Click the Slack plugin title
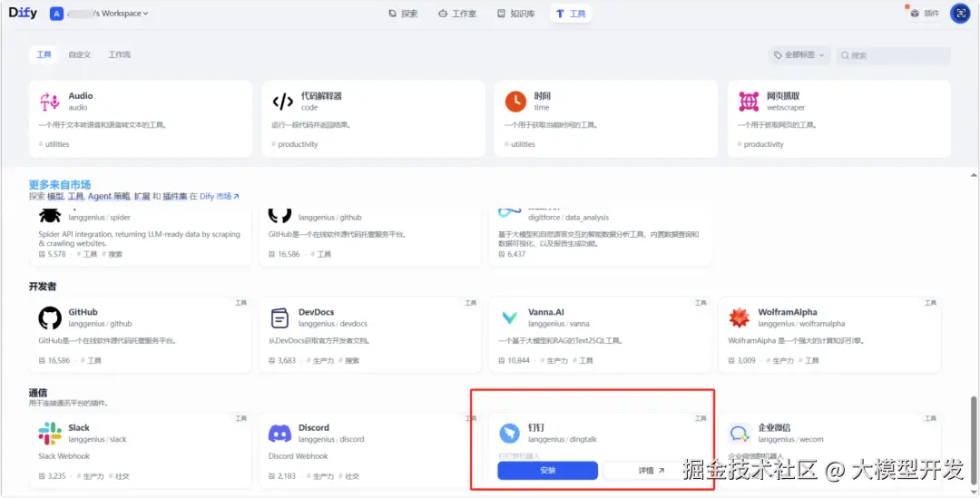This screenshot has height=498, width=980. [79, 427]
